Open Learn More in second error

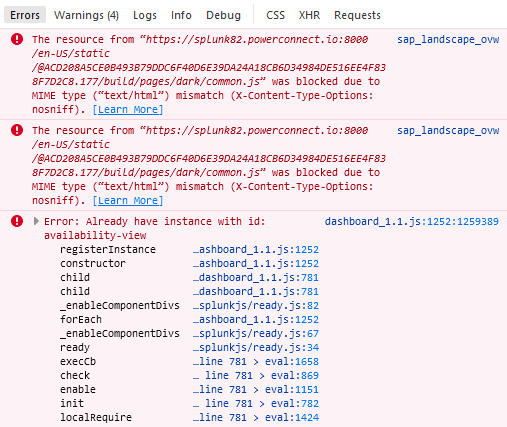coord(128,200)
